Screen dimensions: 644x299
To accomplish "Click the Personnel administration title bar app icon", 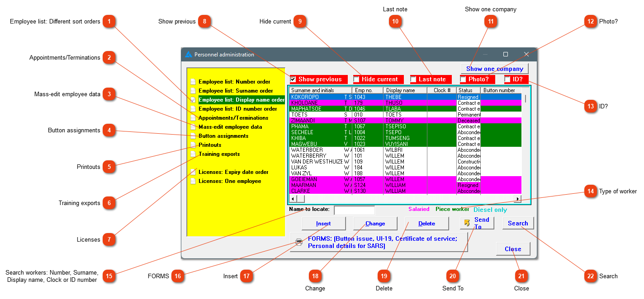I will point(189,55).
